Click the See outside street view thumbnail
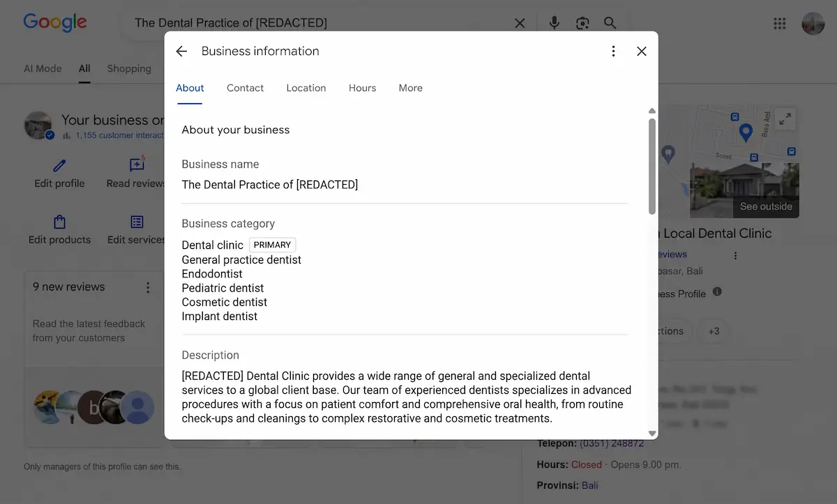This screenshot has height=504, width=837. pos(744,190)
